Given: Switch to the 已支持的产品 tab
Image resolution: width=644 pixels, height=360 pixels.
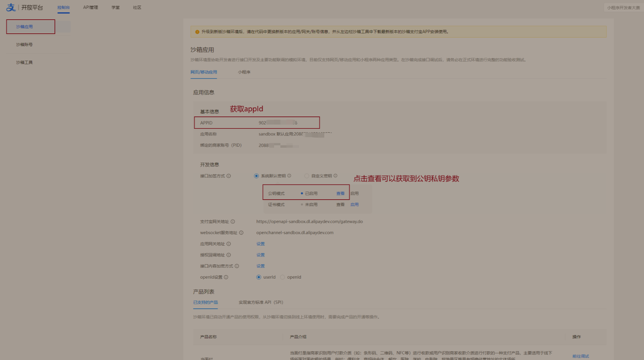Looking at the screenshot, I should 205,302.
